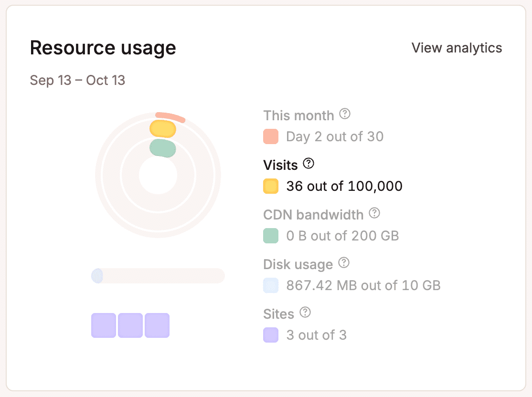This screenshot has height=397, width=532.
Task: Click the orange arc on the chart's outer ring
Action: 170,116
